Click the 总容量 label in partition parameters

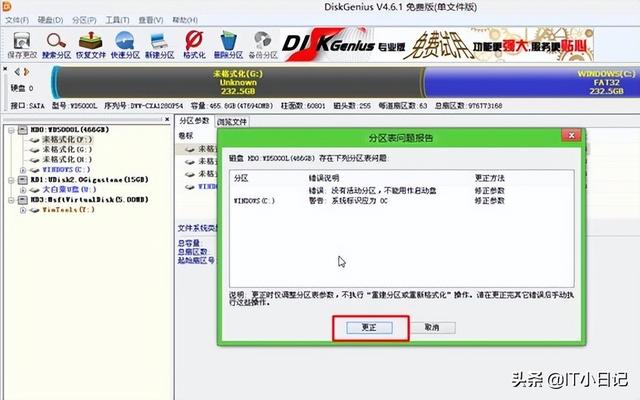[x=189, y=243]
